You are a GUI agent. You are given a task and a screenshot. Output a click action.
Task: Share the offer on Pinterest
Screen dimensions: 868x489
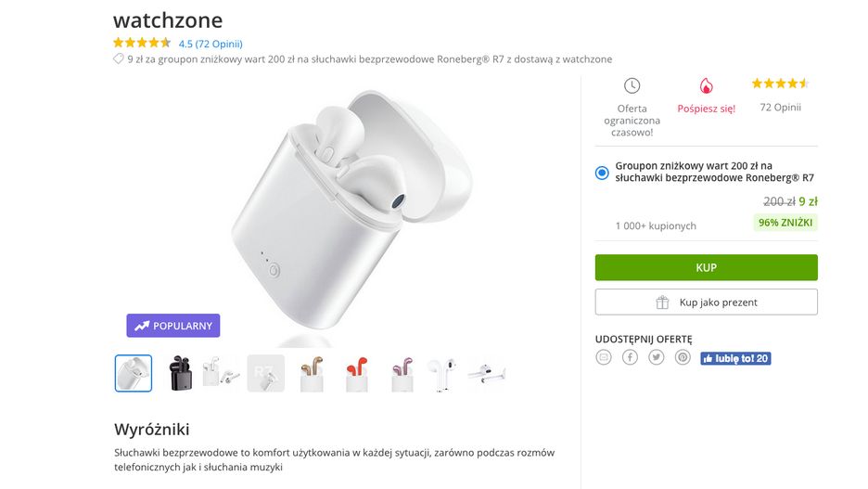tap(683, 357)
